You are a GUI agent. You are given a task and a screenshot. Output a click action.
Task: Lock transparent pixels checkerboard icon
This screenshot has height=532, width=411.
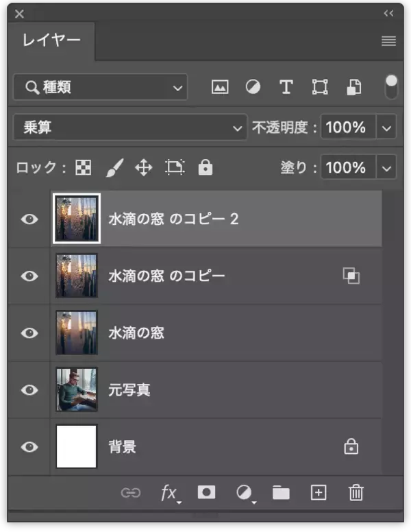(83, 167)
